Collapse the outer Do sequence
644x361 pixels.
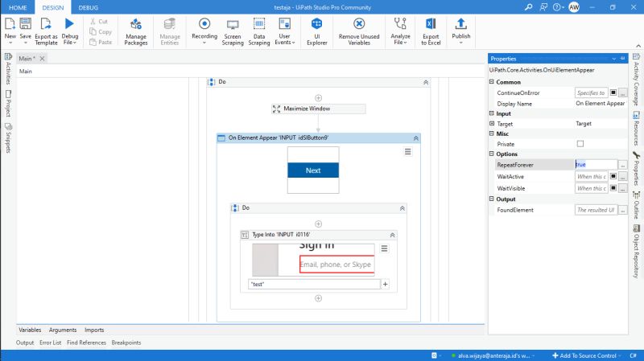[x=426, y=83]
